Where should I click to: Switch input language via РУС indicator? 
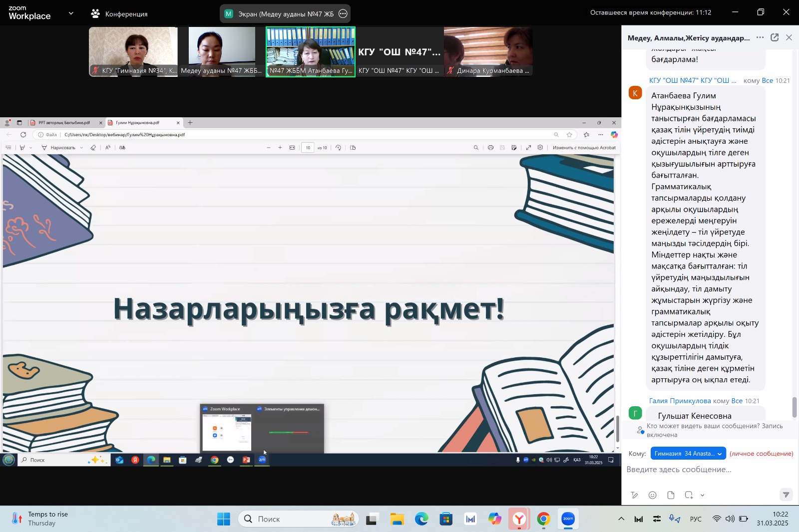[x=695, y=519]
